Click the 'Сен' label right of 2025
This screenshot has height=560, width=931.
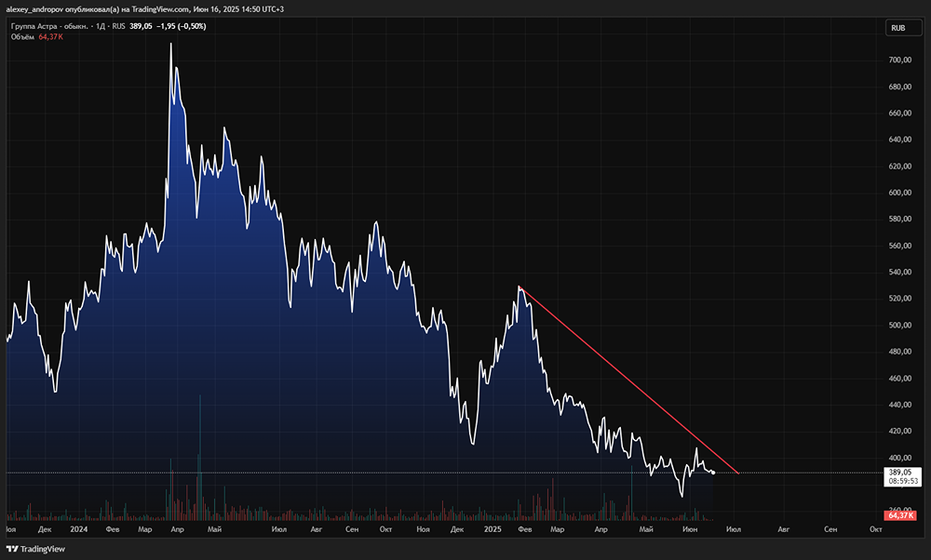830,529
